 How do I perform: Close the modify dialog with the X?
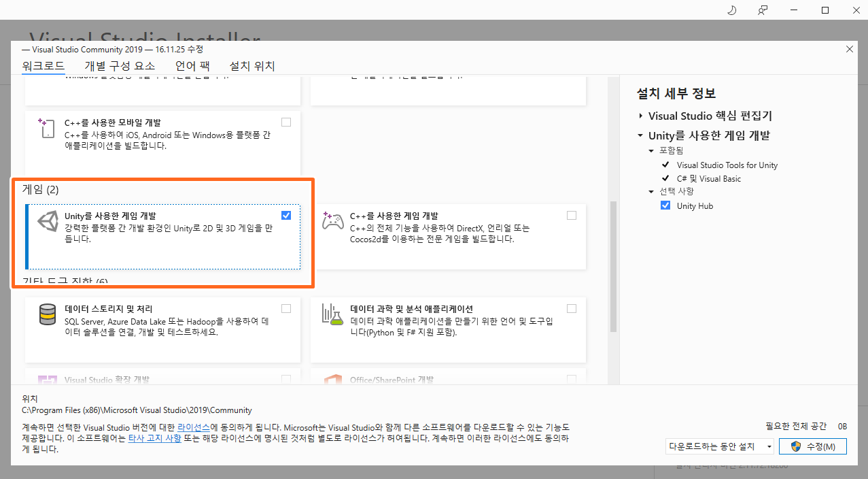tap(850, 49)
